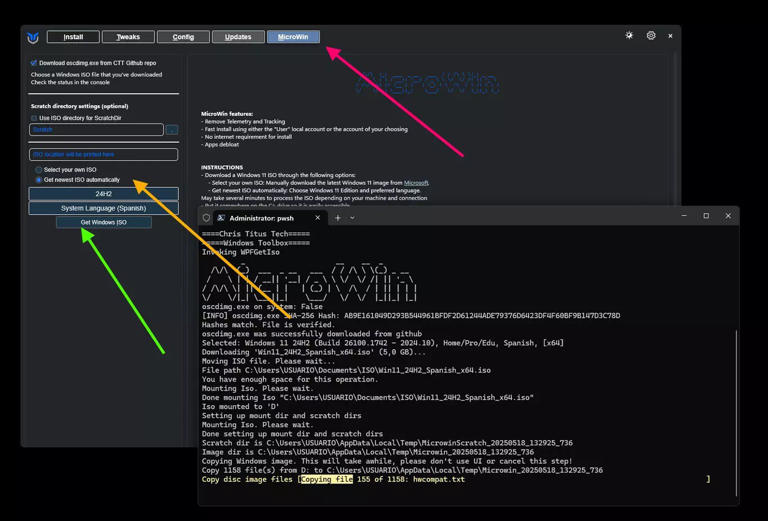The height and width of the screenshot is (521, 768).
Task: Switch to the Tweaks tab
Action: tap(128, 37)
